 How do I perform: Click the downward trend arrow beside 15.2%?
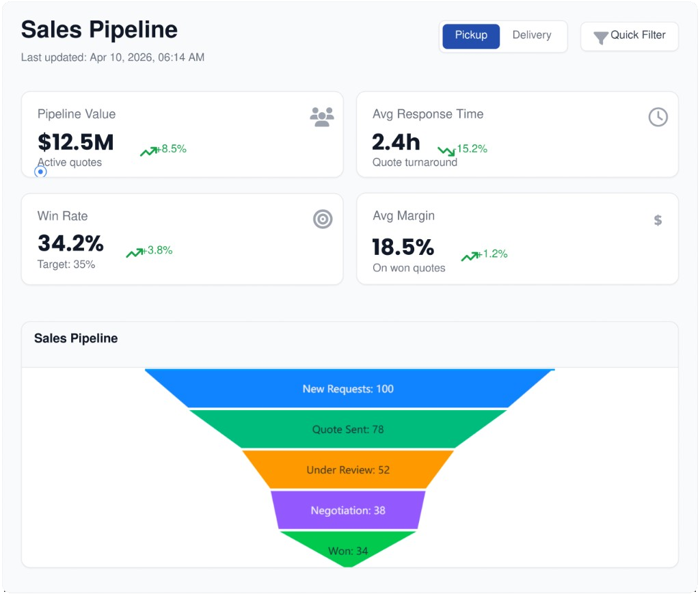(x=446, y=151)
